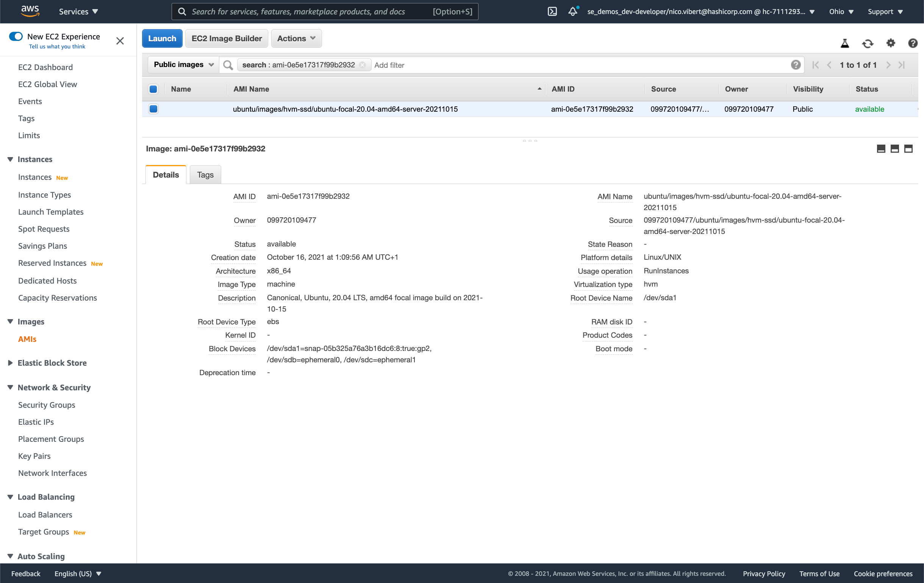Open the CloudShell terminal icon
This screenshot has width=924, height=583.
point(552,11)
